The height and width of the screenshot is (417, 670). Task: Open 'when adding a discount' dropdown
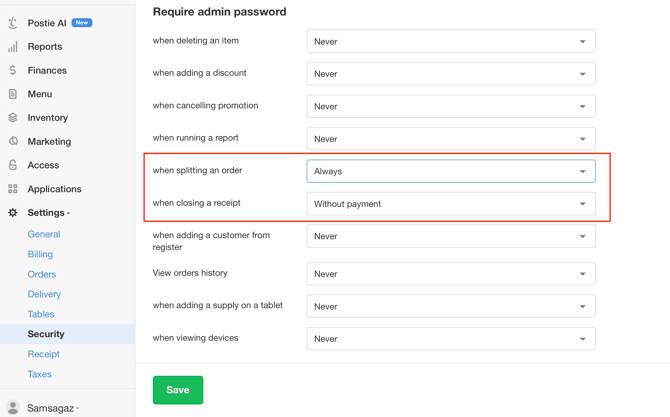tap(451, 74)
